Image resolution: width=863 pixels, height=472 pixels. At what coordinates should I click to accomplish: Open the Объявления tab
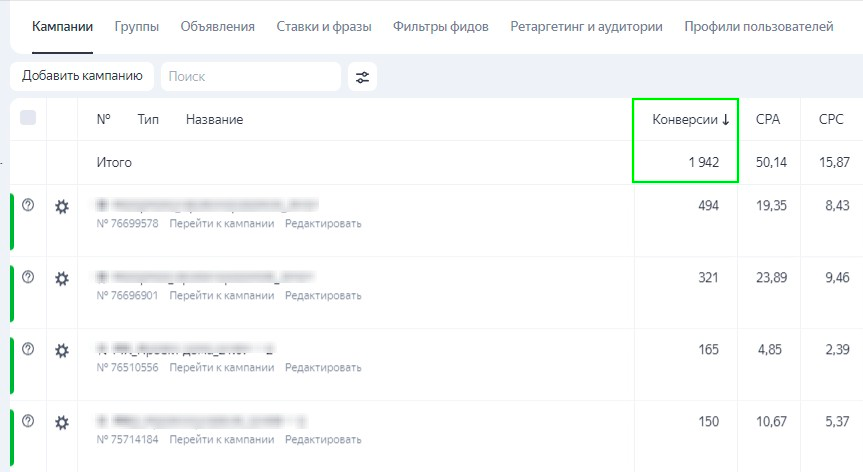click(217, 26)
